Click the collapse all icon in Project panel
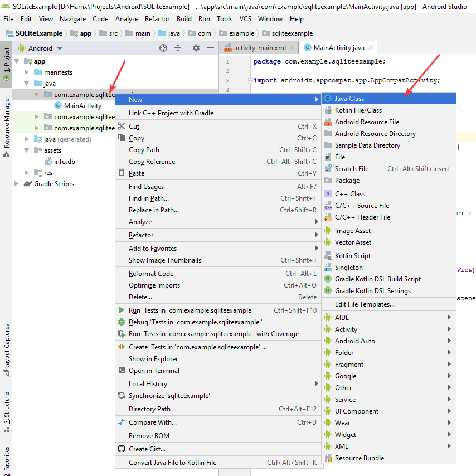Image resolution: width=476 pixels, height=476 pixels. (x=178, y=48)
